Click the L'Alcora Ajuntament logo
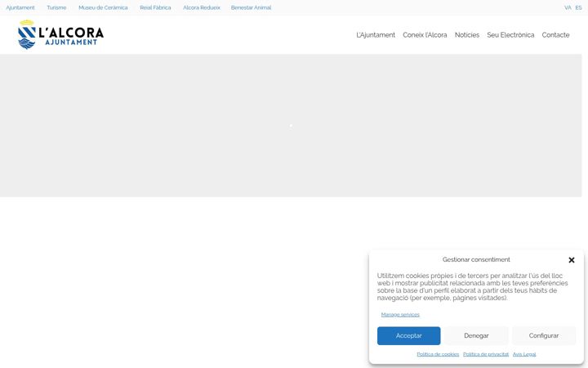The image size is (588, 368). pos(60,34)
